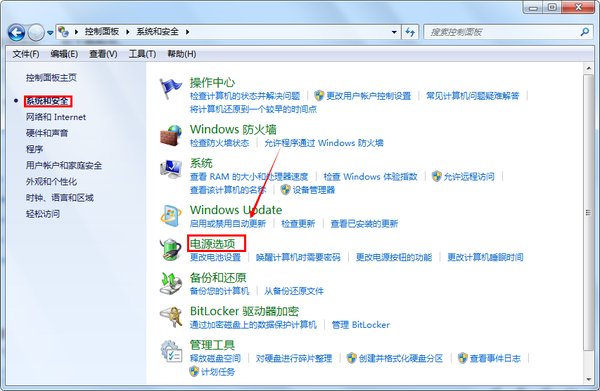Click 管理 BitLocker link

coord(361,325)
